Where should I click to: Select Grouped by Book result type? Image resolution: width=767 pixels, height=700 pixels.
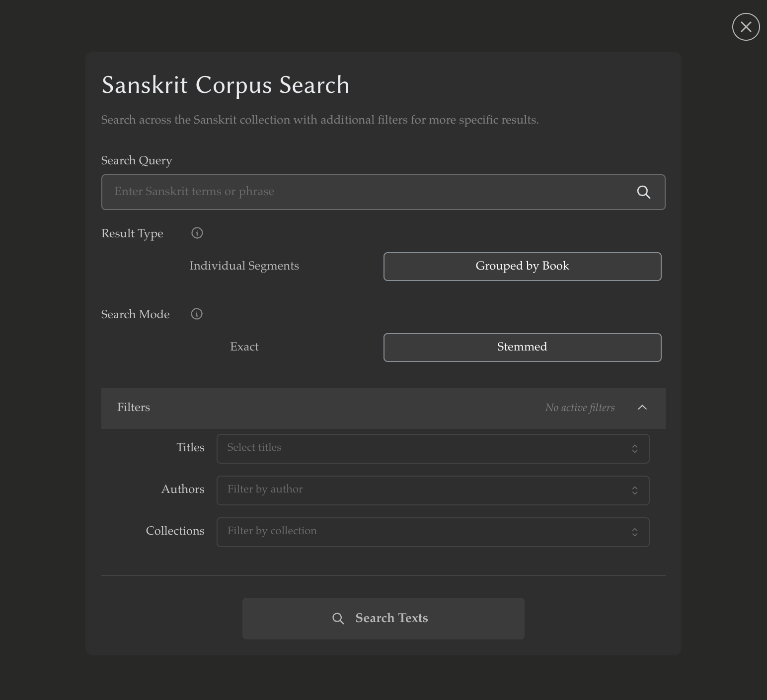click(522, 266)
